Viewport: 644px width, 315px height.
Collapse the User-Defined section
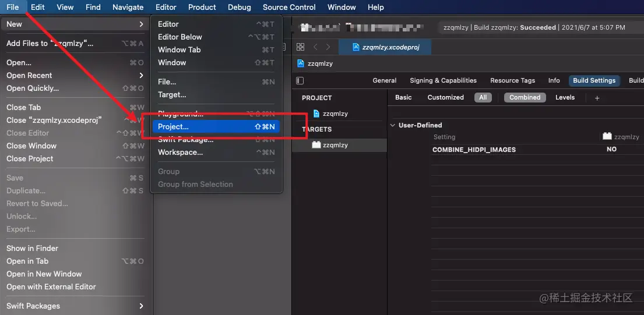(393, 125)
